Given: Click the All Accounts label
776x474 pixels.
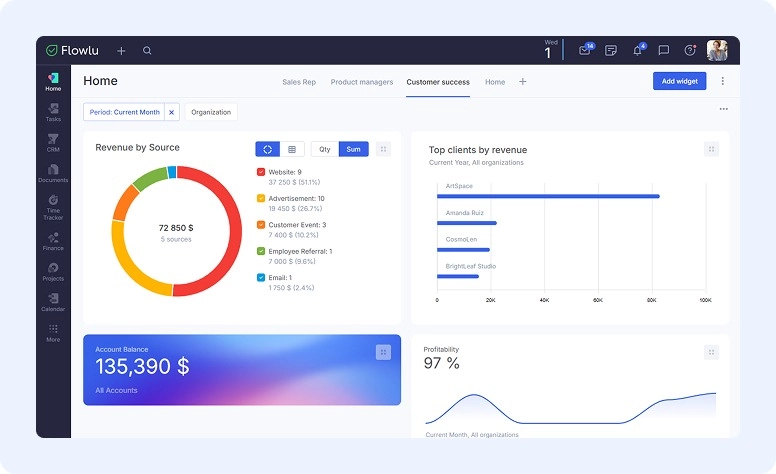Looking at the screenshot, I should tap(116, 390).
